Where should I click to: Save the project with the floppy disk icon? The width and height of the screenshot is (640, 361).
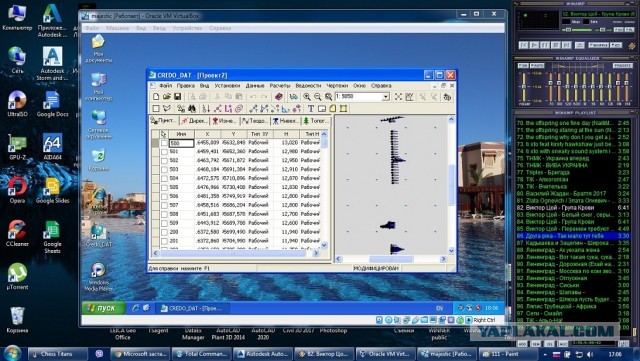click(178, 97)
